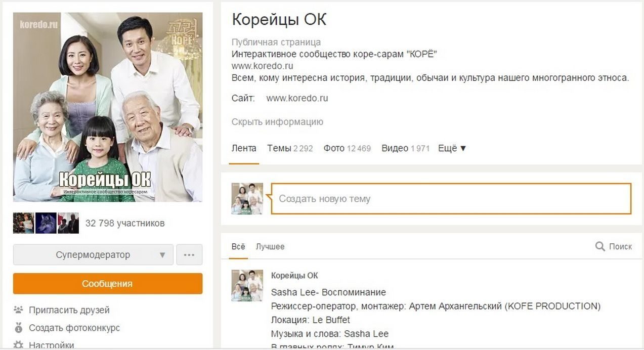Open the first member avatar thumbnail

[24, 223]
